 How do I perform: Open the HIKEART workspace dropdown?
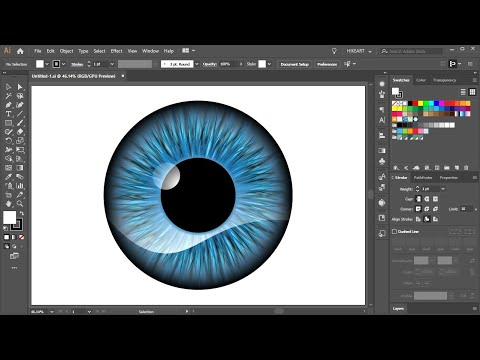coord(359,51)
